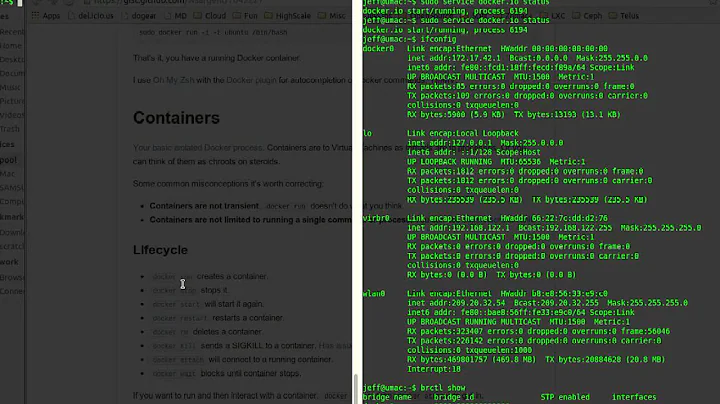
Task: Expand the LXC bookmarks folder behind terminal
Action: (x=553, y=16)
